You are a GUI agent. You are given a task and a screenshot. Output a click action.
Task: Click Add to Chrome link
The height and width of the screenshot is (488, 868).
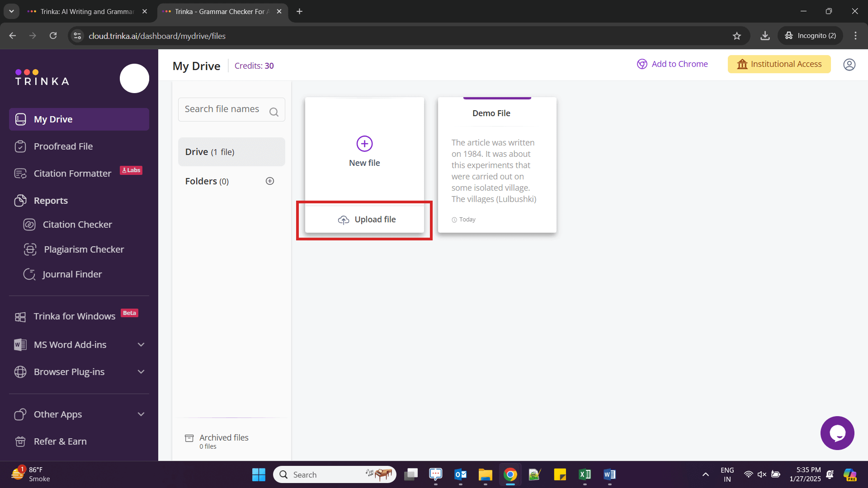point(672,64)
